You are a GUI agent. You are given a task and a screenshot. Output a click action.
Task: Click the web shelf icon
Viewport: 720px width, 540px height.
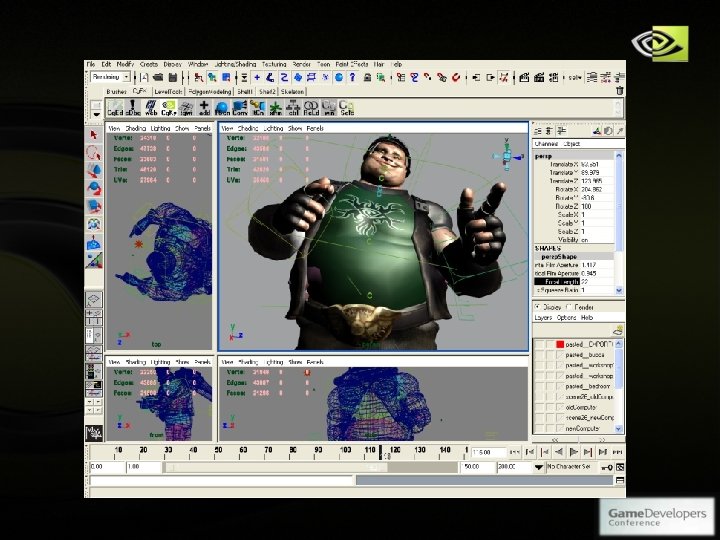click(151, 108)
